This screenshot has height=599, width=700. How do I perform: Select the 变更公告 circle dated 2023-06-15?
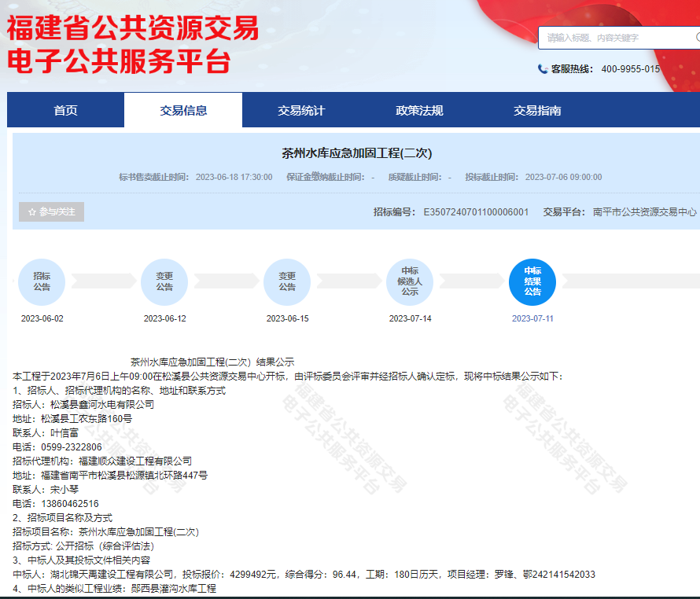[x=287, y=281]
